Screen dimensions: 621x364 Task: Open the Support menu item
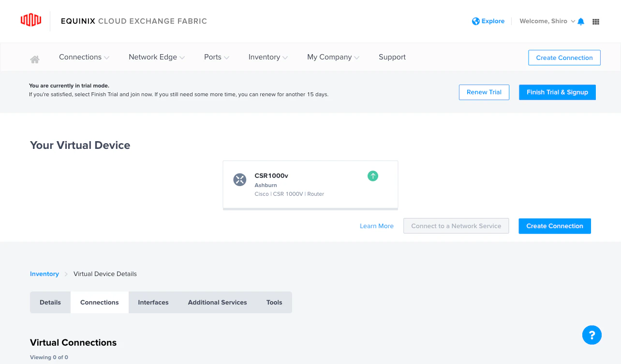coord(392,57)
